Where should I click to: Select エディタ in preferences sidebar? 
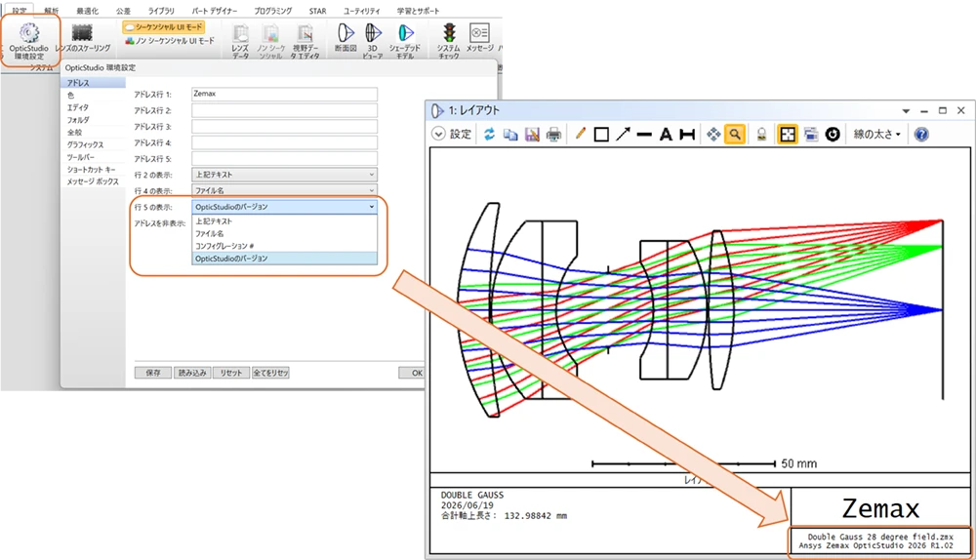[94, 107]
